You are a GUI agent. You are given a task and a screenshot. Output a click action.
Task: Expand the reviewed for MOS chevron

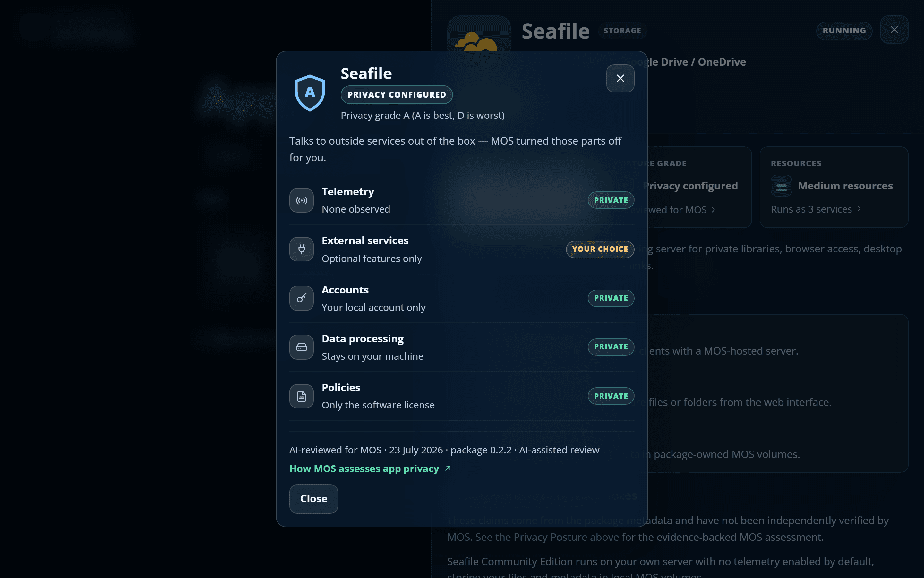pos(713,210)
